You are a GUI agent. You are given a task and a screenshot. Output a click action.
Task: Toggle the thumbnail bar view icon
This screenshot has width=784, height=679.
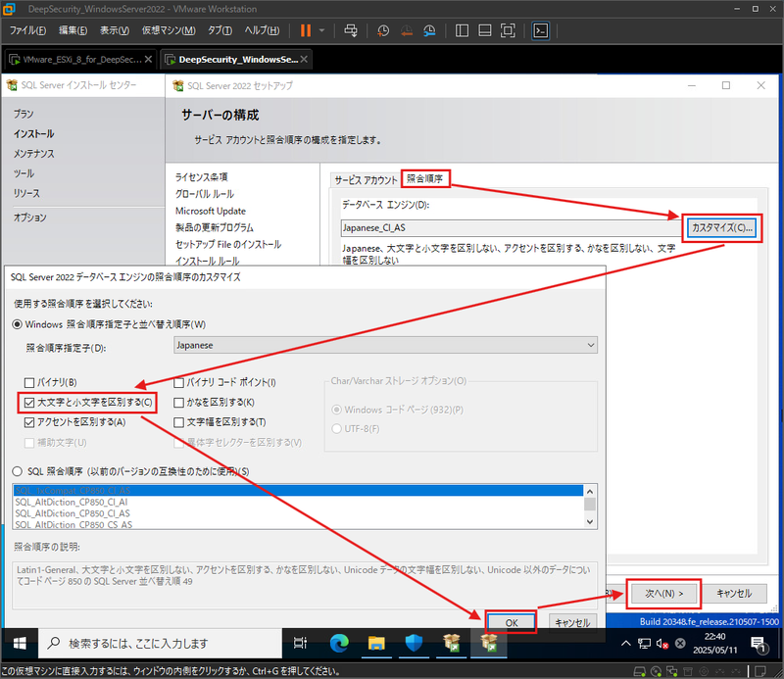coord(485,30)
